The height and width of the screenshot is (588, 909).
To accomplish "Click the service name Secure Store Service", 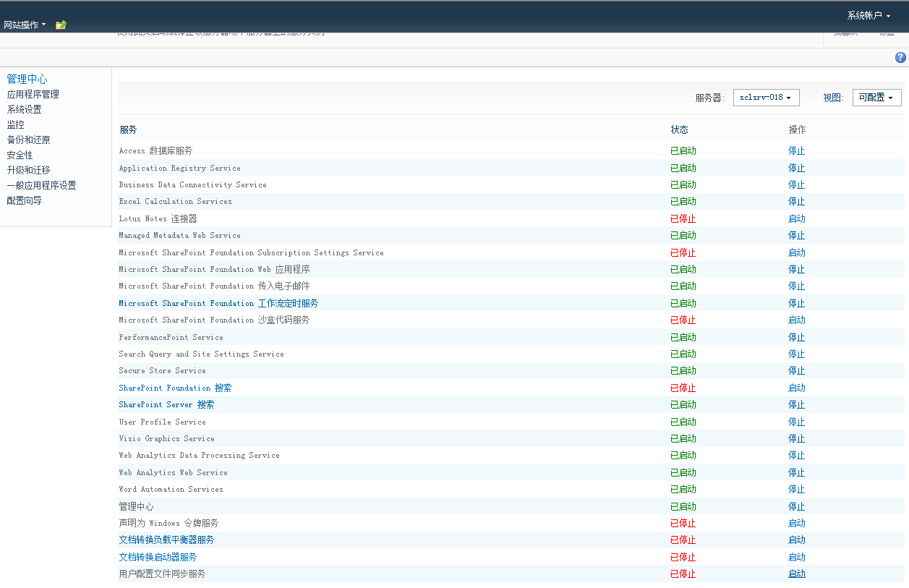I will pos(163,370).
